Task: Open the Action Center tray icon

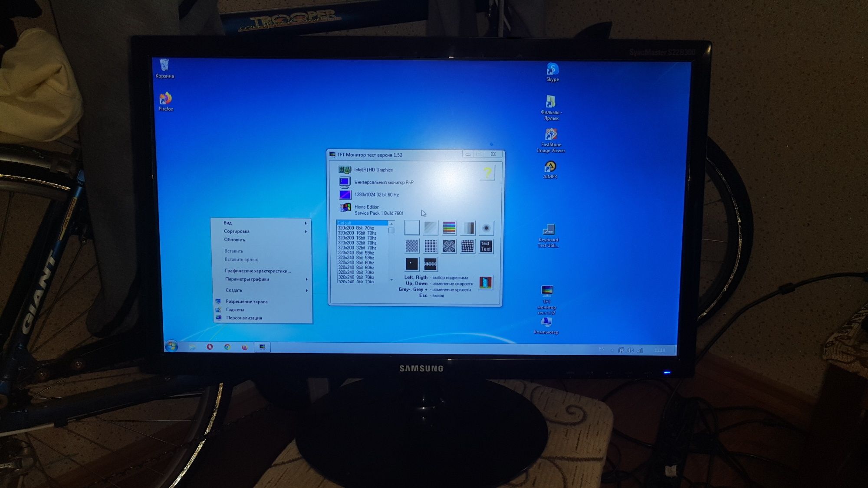Action: point(621,350)
